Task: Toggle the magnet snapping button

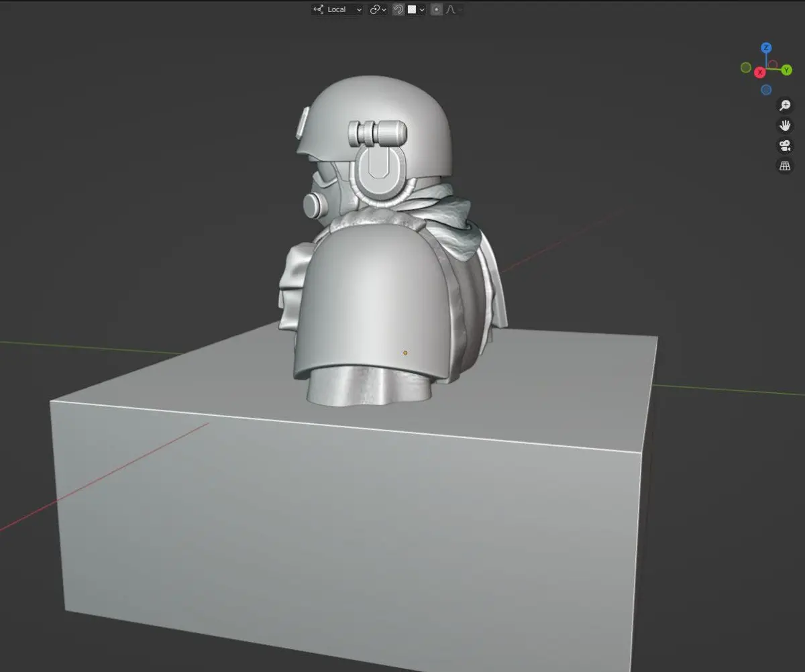Action: 398,9
